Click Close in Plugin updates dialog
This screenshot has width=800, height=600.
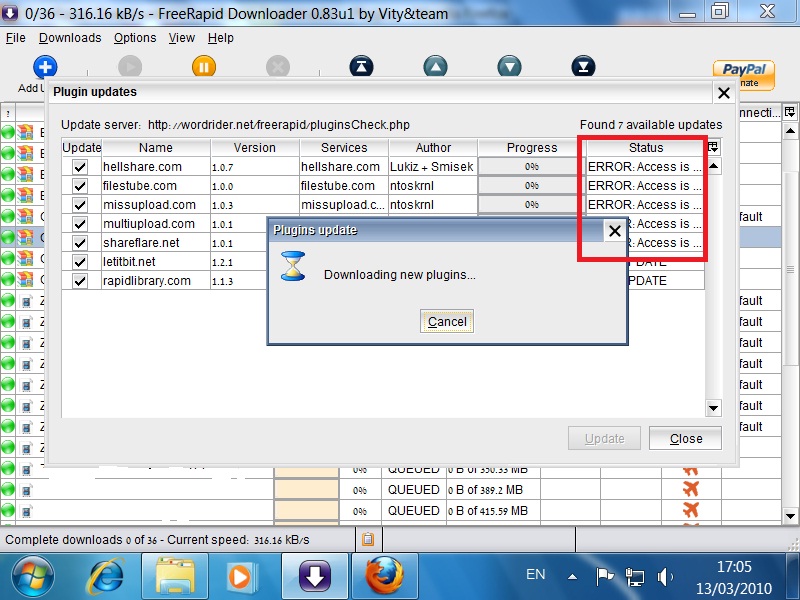click(x=685, y=438)
